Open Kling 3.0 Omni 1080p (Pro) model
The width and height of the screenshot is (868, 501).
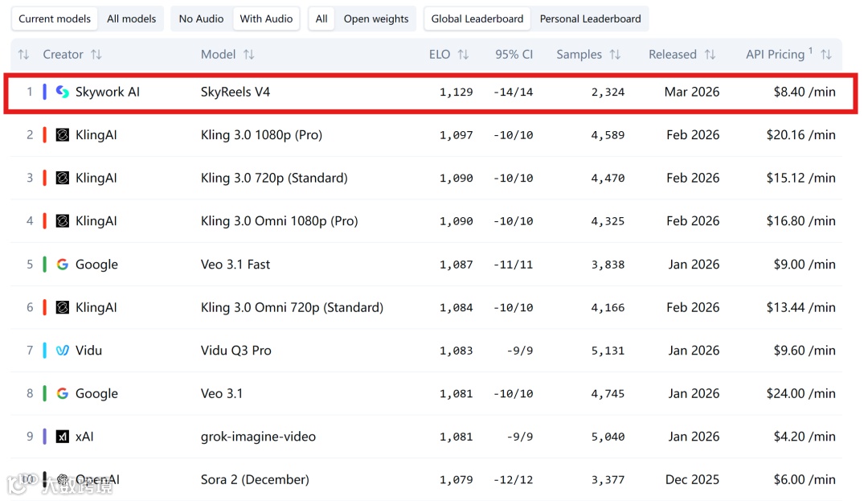point(279,221)
